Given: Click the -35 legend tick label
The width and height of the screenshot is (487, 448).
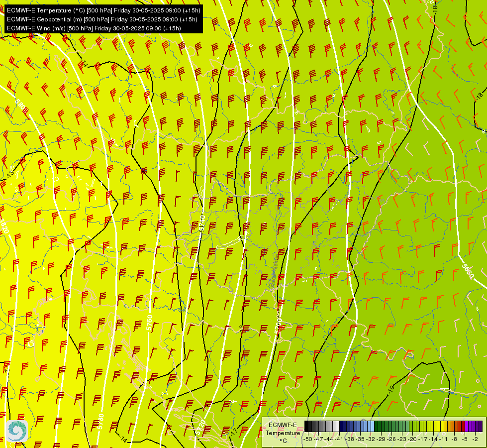Looking at the screenshot, I should click(360, 440).
